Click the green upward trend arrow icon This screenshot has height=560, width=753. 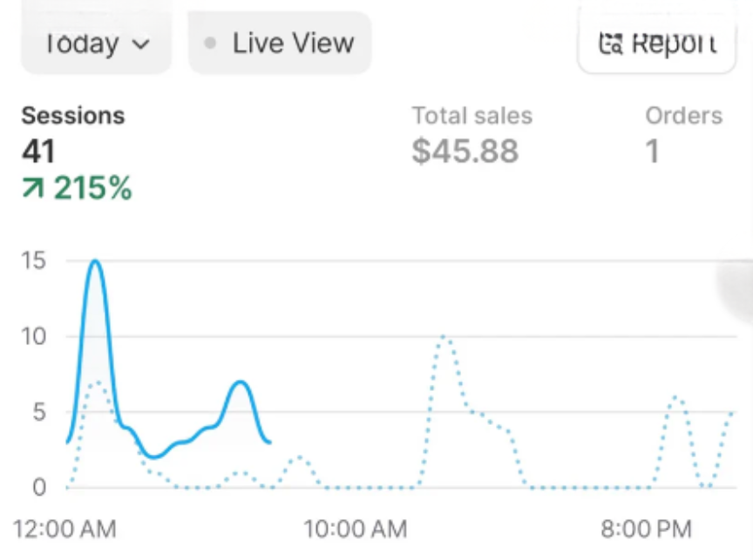32,187
